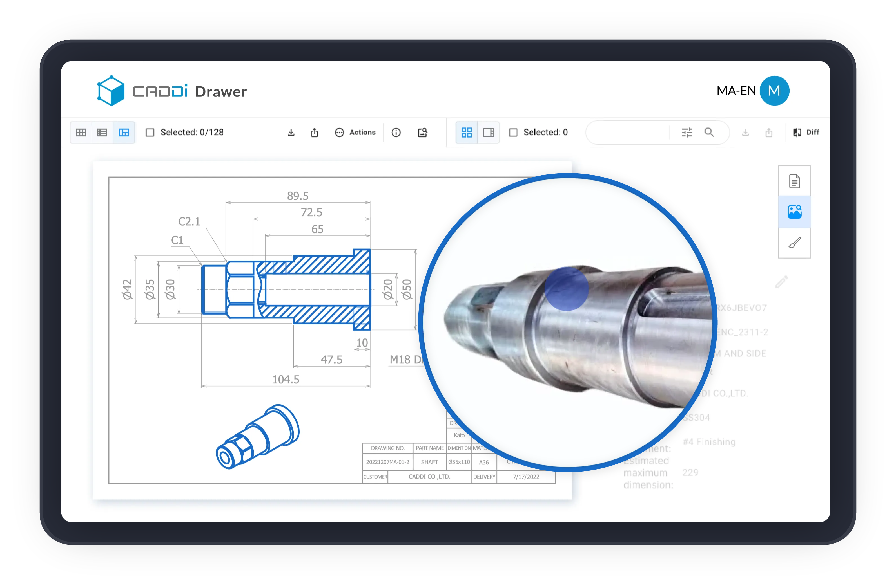Viewport: 896px width, 588px height.
Task: Click the left download icon
Action: click(291, 133)
